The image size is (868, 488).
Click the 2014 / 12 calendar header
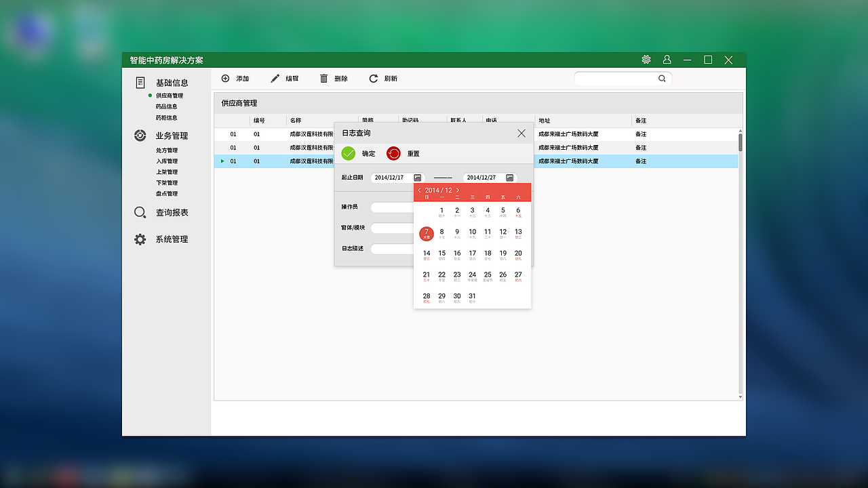(439, 190)
